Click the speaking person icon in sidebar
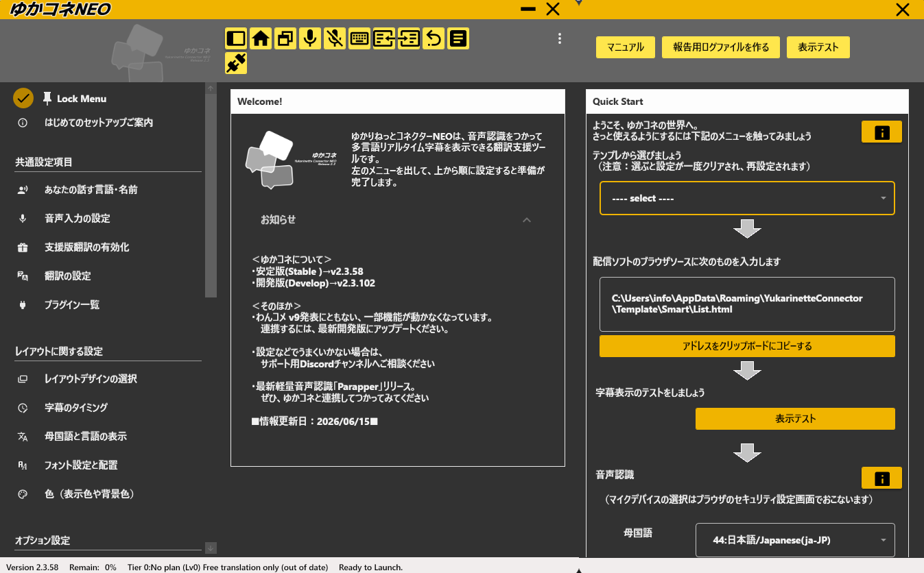 click(x=23, y=190)
